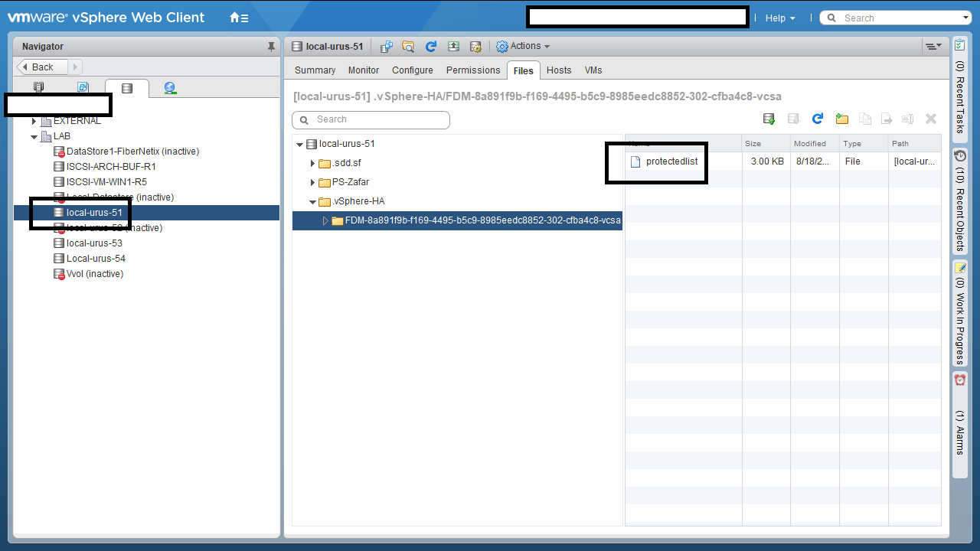Open the Configure tab
The height and width of the screenshot is (551, 980).
click(413, 70)
